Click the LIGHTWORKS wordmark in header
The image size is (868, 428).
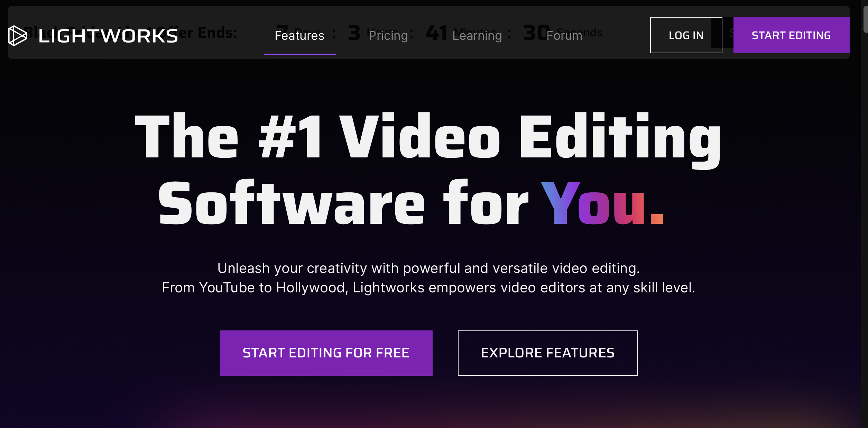tap(108, 36)
